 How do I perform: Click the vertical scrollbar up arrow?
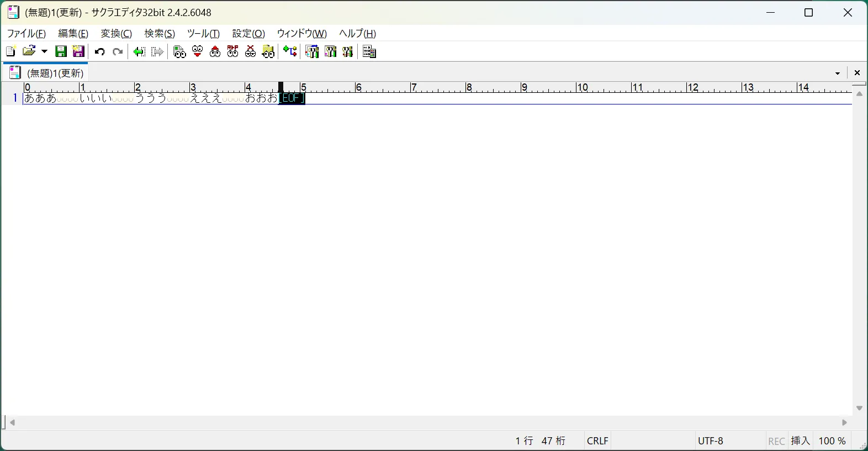click(x=859, y=94)
